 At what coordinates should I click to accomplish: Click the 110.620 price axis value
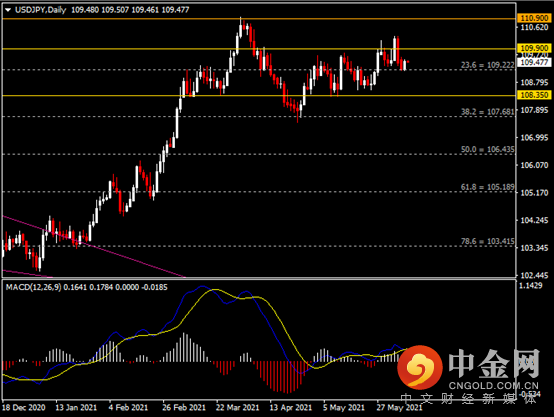(x=534, y=28)
